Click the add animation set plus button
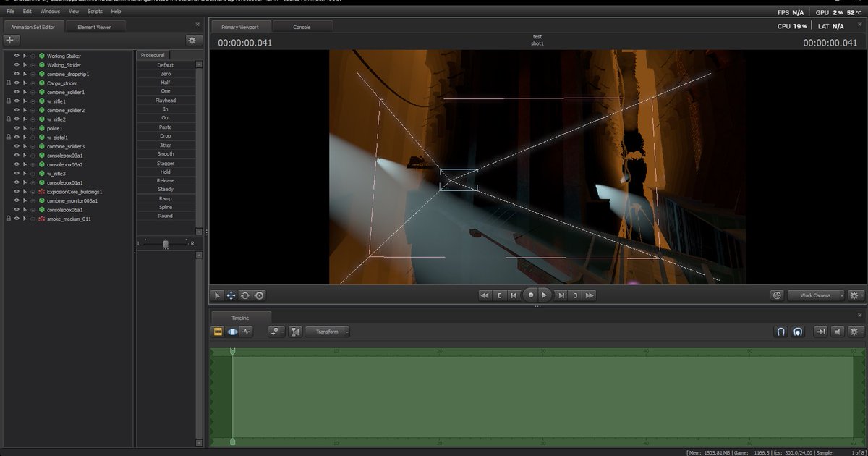Screen dimensions: 868x456 point(12,40)
